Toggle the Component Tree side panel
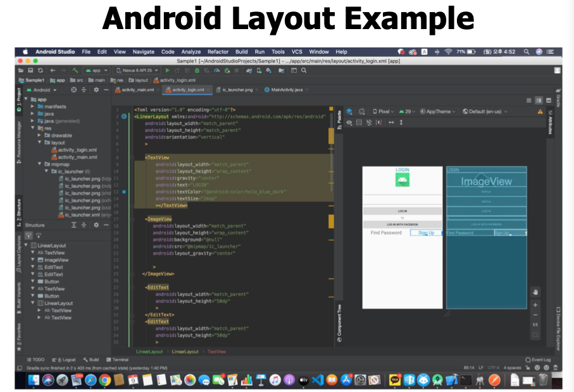 pyautogui.click(x=339, y=323)
